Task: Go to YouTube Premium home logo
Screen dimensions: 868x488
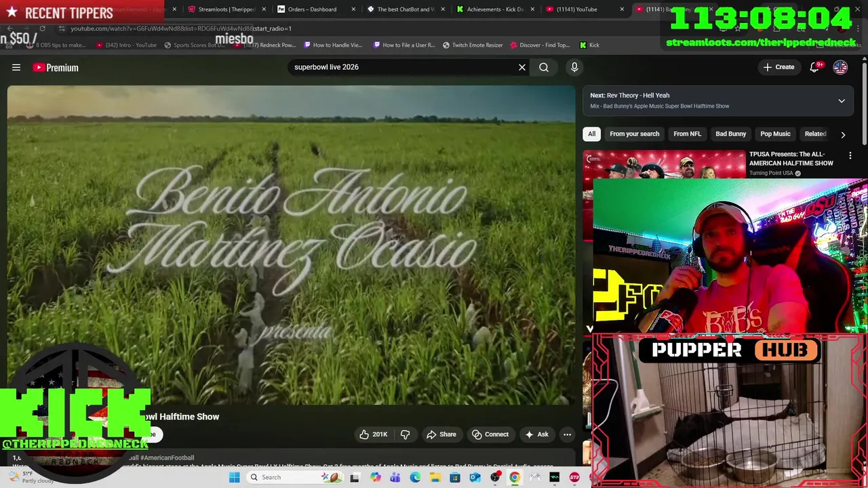Action: 56,67
